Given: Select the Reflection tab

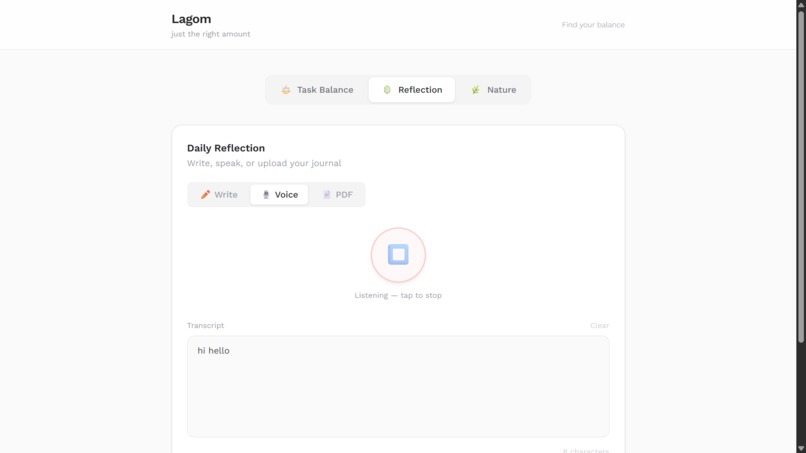Looking at the screenshot, I should pos(412,90).
